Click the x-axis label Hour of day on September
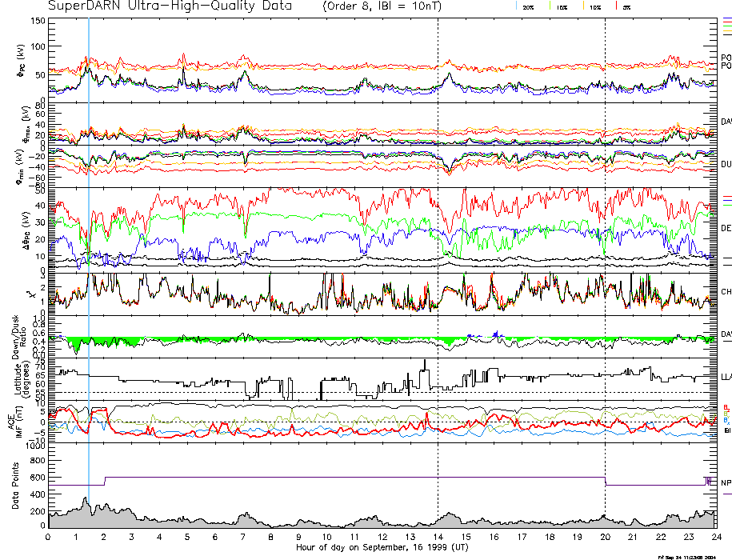 382,547
